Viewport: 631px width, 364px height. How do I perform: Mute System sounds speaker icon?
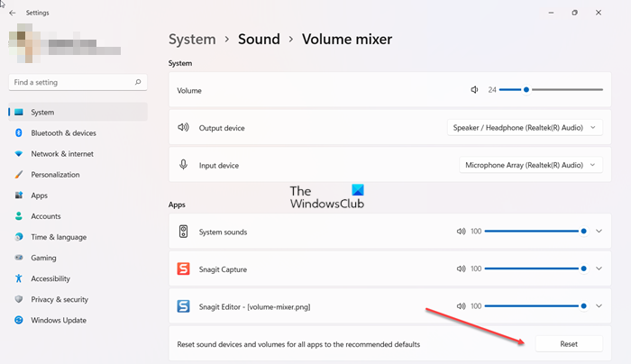click(x=462, y=232)
